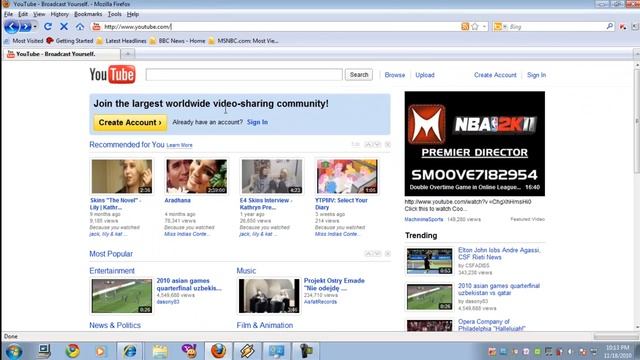Viewport: 640px width, 360px height.
Task: Open the Edit menu
Action: (x=23, y=14)
